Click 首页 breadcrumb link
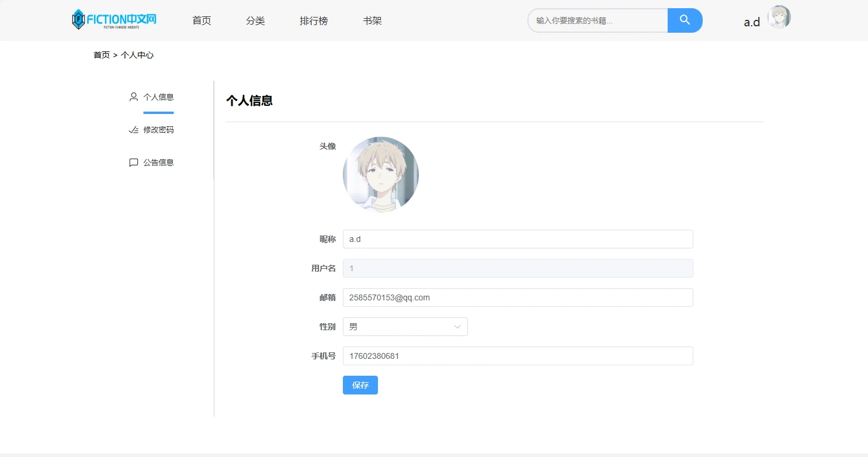The image size is (868, 457). (102, 55)
